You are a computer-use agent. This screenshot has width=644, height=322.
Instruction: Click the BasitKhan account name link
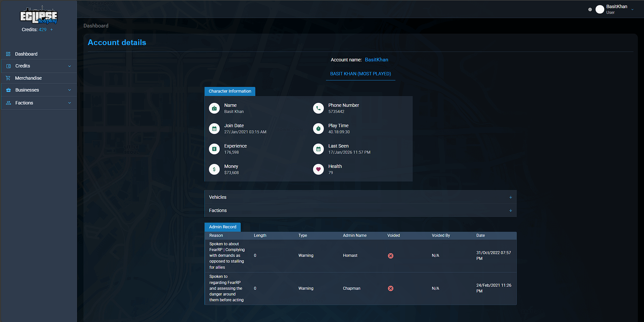point(376,60)
